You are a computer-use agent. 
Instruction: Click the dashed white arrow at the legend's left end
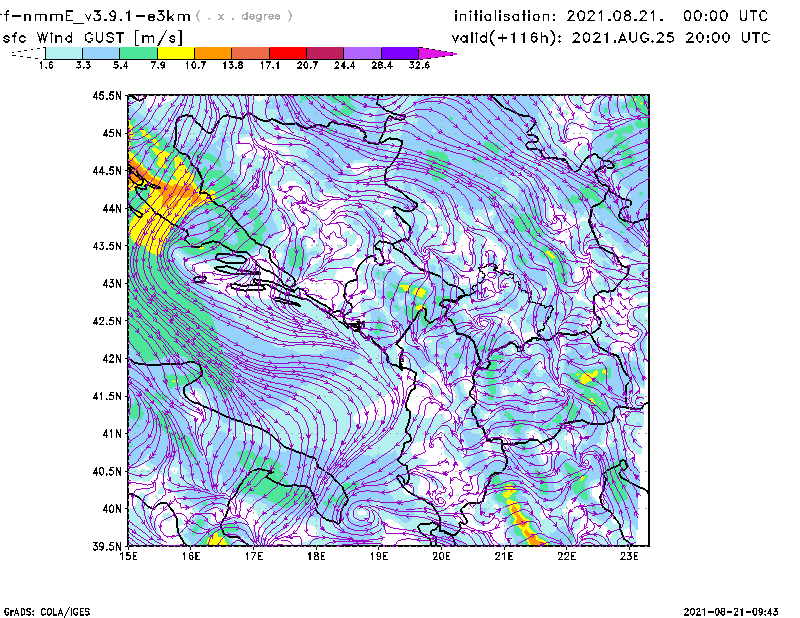coord(26,53)
